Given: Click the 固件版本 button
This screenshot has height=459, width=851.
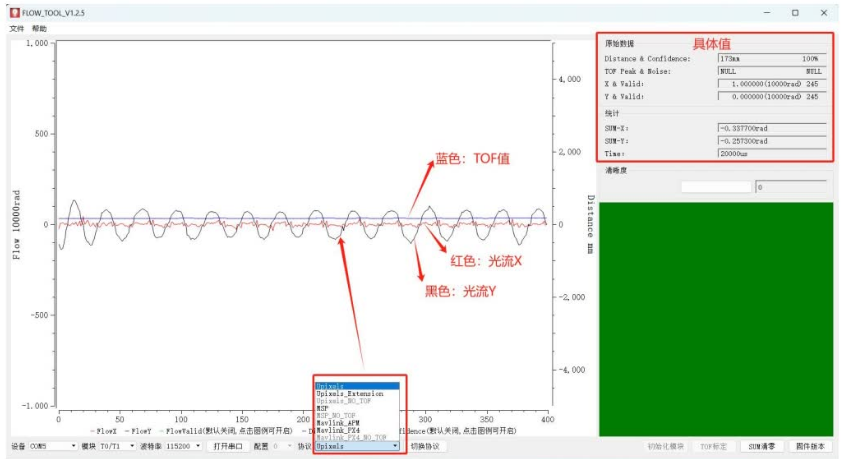Looking at the screenshot, I should [810, 446].
